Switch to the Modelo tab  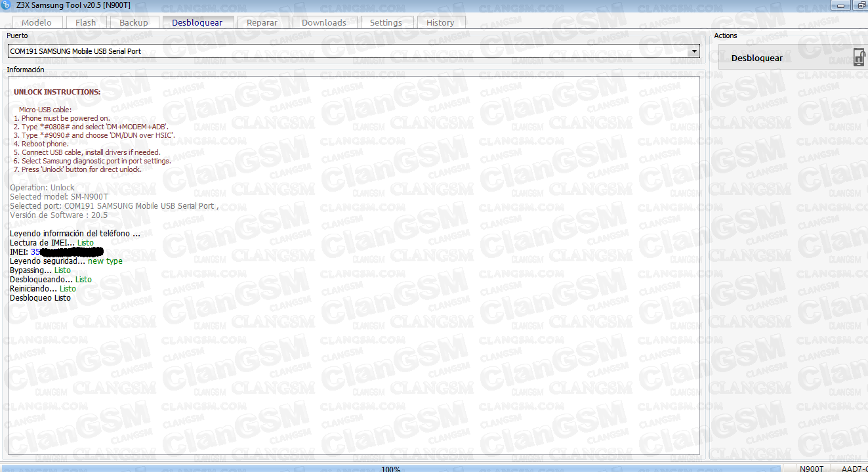click(x=37, y=22)
